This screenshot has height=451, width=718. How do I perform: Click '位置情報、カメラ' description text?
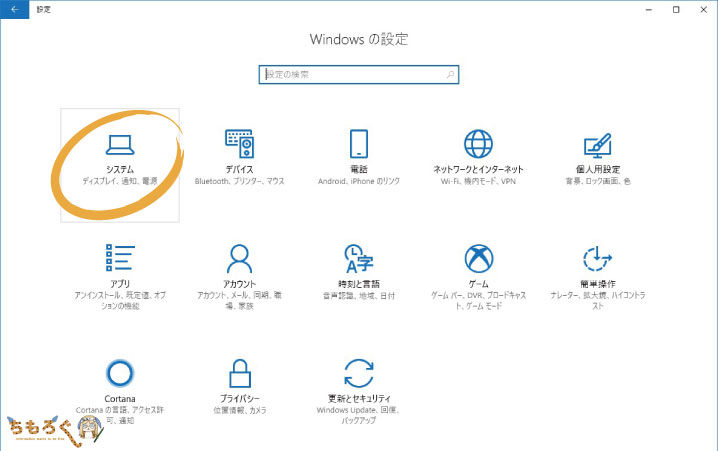pos(239,410)
